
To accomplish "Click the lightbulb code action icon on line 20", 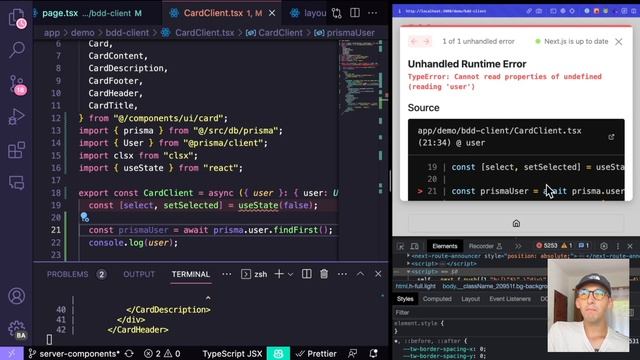I will point(84,217).
